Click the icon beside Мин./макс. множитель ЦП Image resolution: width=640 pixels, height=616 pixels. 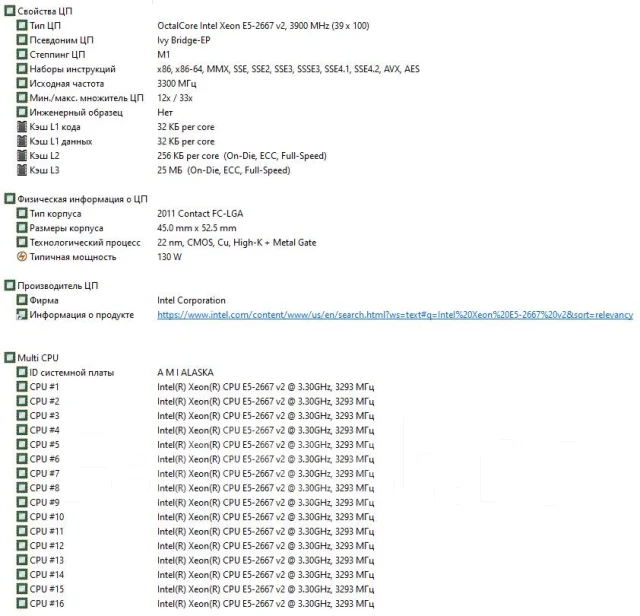pyautogui.click(x=22, y=98)
